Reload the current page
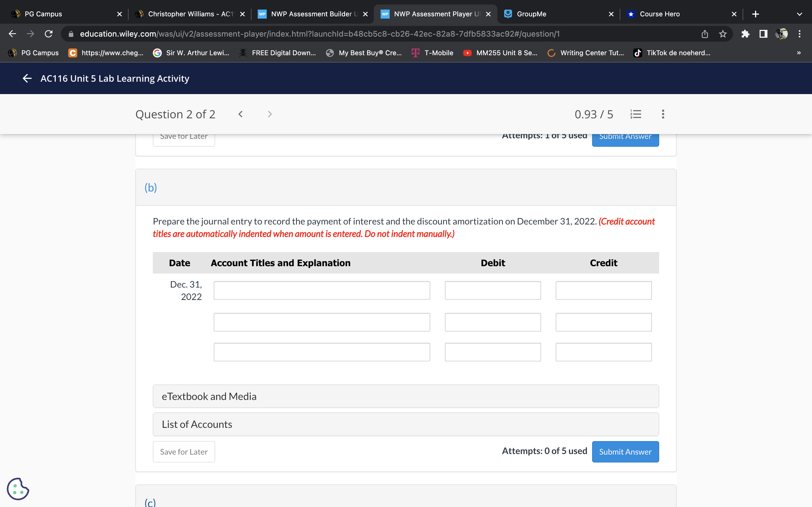 tap(48, 34)
